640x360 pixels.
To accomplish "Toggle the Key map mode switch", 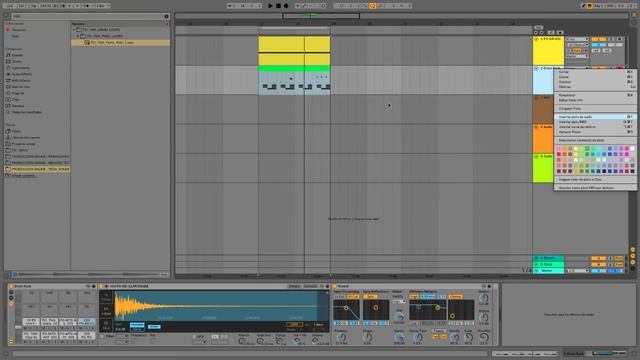I will [x=598, y=6].
